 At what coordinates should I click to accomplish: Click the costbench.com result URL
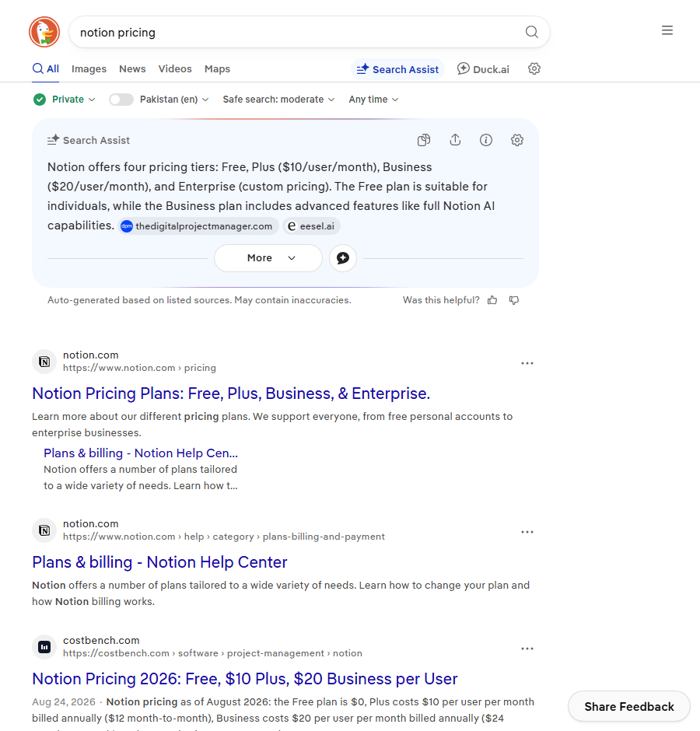(x=212, y=653)
